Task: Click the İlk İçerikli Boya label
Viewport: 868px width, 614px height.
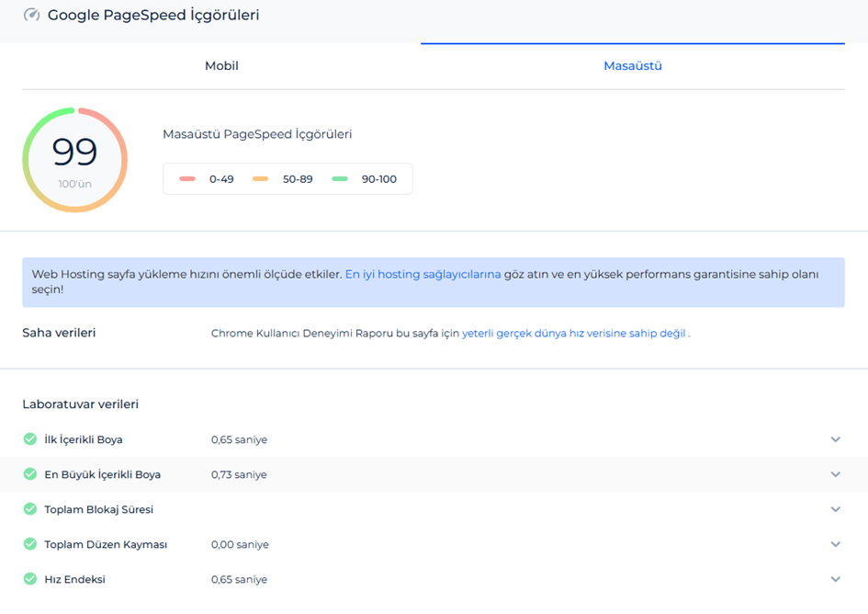Action: point(84,439)
